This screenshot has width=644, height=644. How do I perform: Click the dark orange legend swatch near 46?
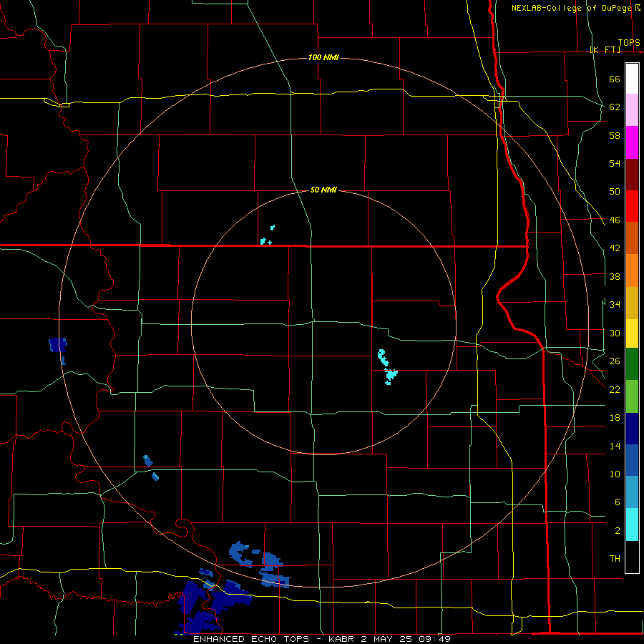[x=632, y=238]
